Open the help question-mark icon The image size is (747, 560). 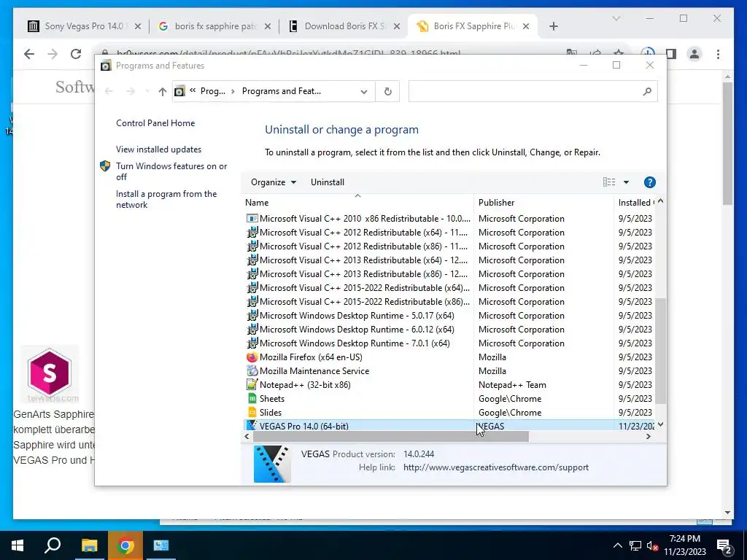pos(649,182)
